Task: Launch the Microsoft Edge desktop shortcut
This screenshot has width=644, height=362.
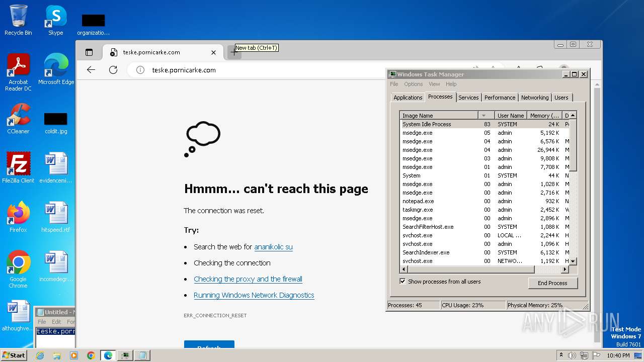Action: (56, 69)
